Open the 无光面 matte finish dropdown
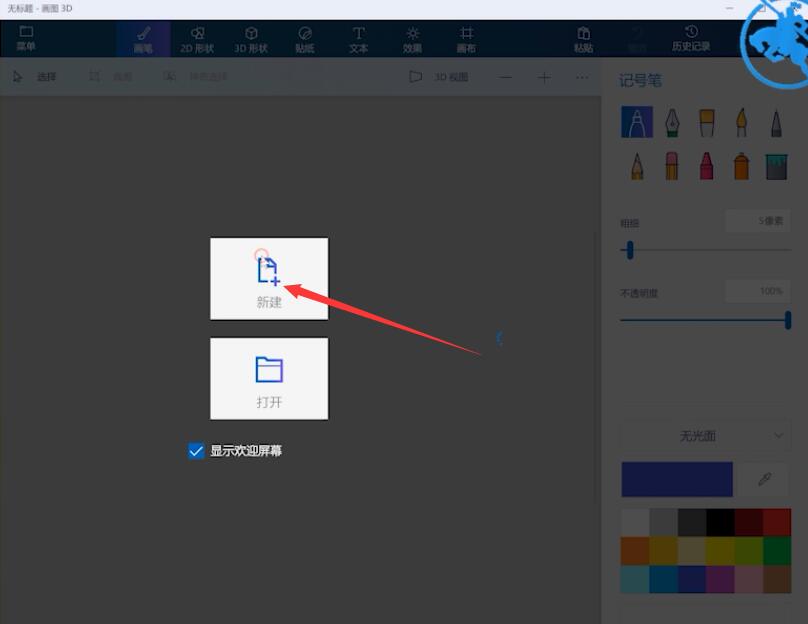Viewport: 808px width, 624px height. tap(704, 436)
